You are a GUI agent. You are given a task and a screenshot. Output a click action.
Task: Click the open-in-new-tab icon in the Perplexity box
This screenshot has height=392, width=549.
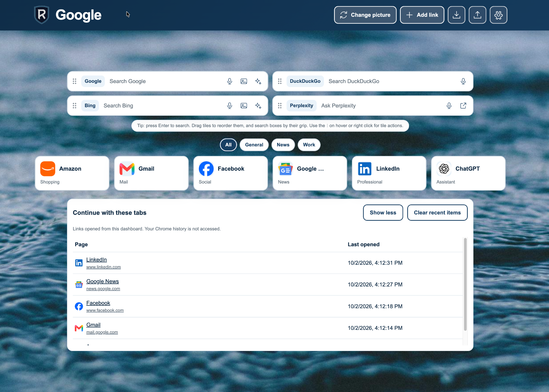pos(463,106)
